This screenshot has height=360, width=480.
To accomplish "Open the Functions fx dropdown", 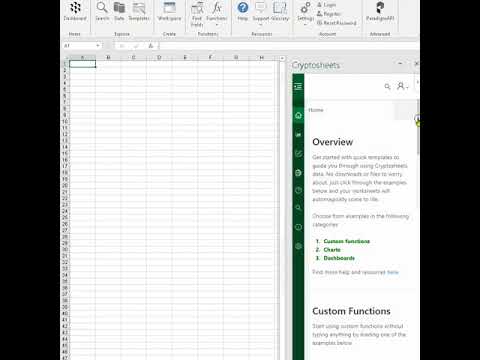I will coord(217,14).
